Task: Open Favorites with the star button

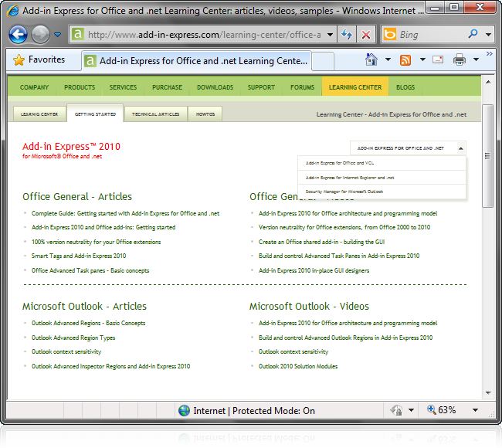Action: tap(39, 59)
